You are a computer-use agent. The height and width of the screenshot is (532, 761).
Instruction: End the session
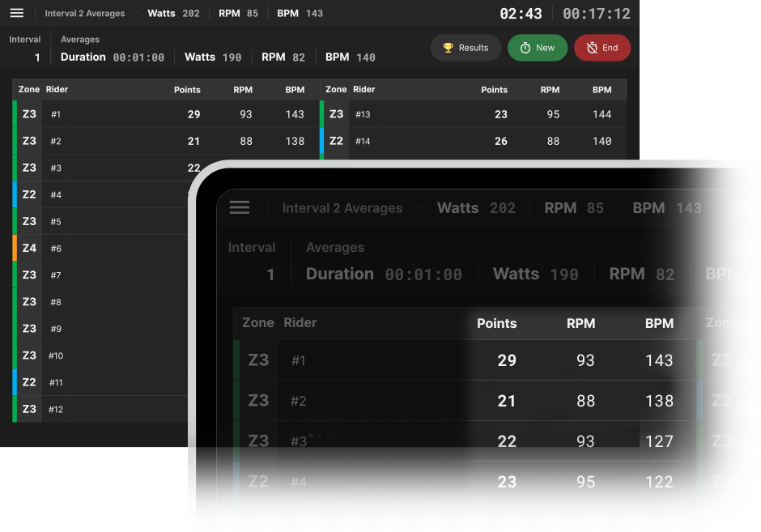coord(602,48)
